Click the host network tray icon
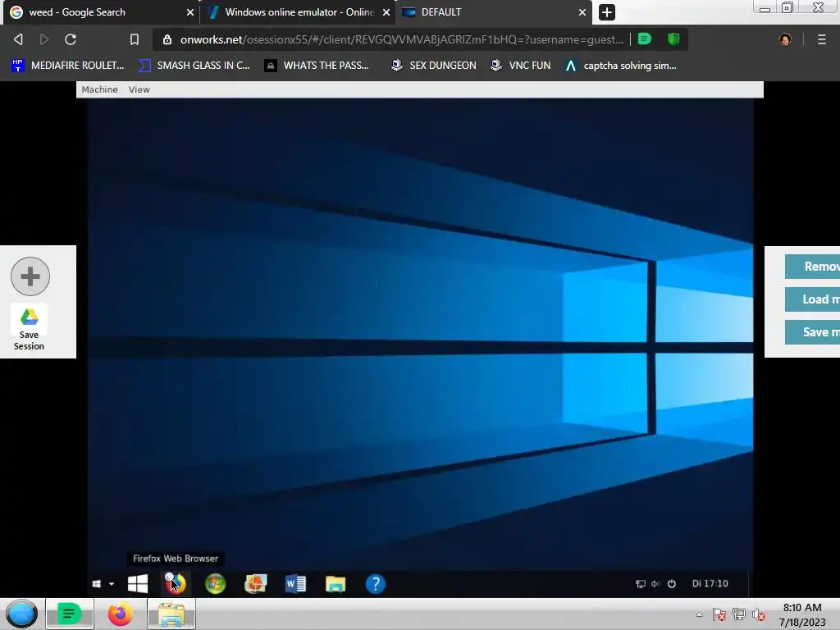The width and height of the screenshot is (840, 630). [x=739, y=614]
